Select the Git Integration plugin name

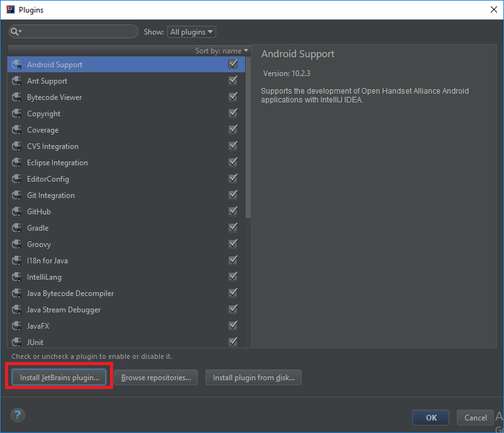(51, 195)
